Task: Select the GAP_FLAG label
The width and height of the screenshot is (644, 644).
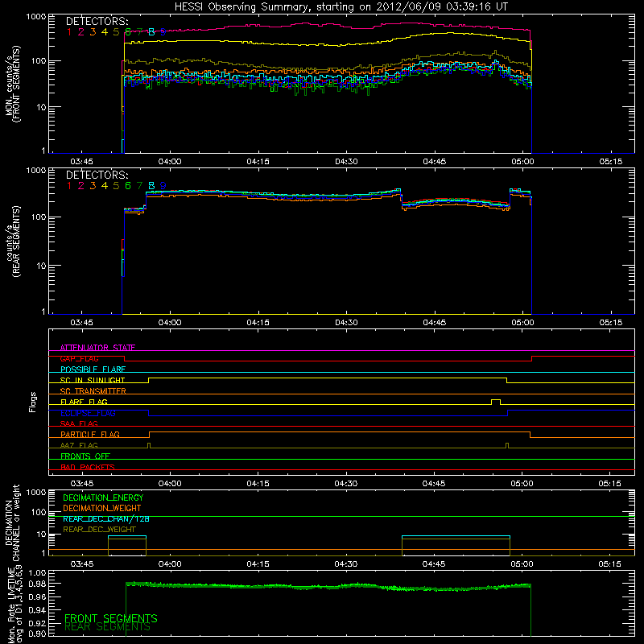Action: click(x=79, y=358)
